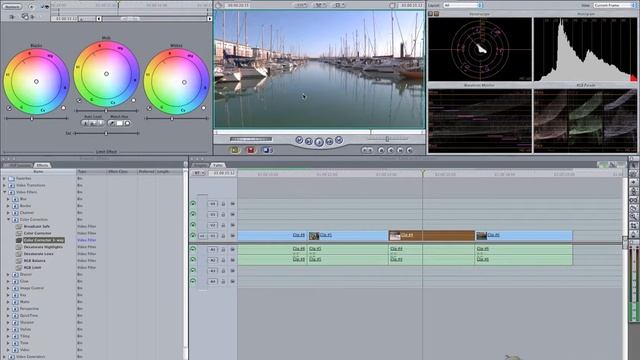640x360 pixels.
Task: Click the Timeline current timecode field
Action: (223, 173)
